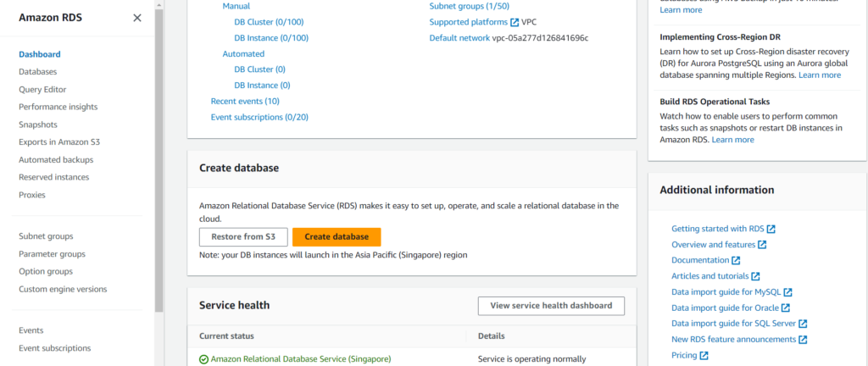
Task: Open the Documentation link
Action: [700, 260]
